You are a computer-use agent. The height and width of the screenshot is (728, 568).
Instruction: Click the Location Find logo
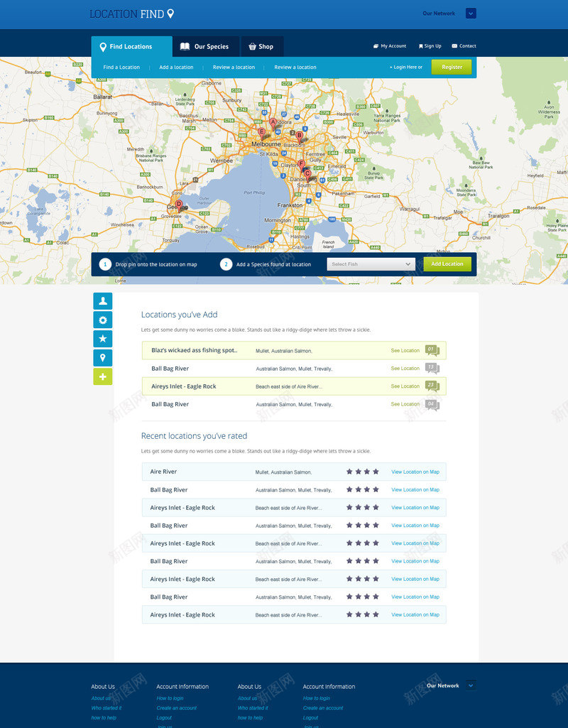click(131, 14)
